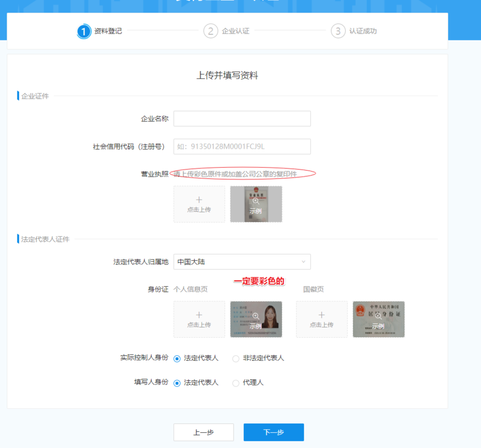Select 非法定代表人 radio option
The width and height of the screenshot is (481, 448).
(236, 359)
